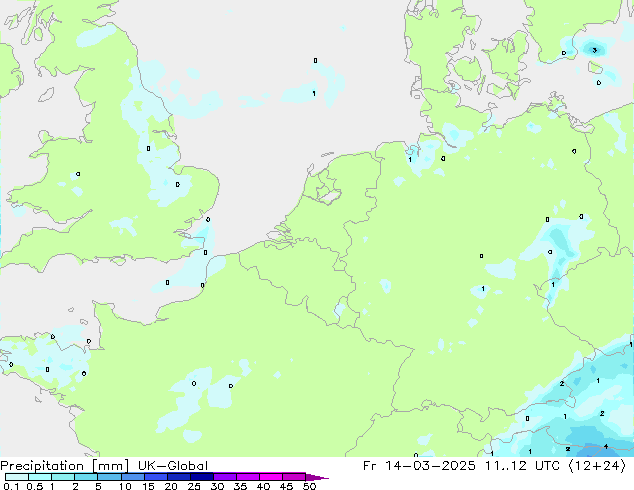
Task: Select the 5–10 mm legend color box
Action: click(109, 477)
